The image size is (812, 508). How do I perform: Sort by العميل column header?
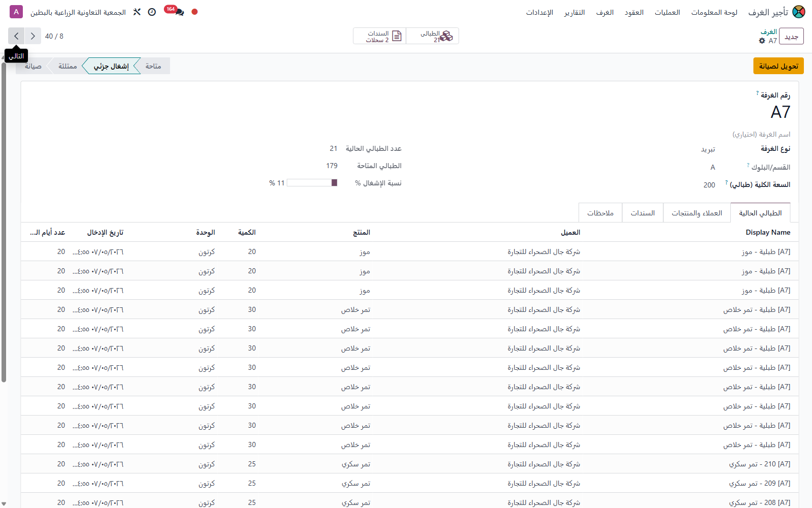(570, 232)
